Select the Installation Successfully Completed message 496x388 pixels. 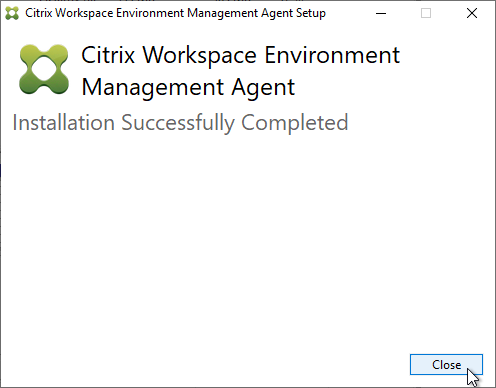[180, 123]
